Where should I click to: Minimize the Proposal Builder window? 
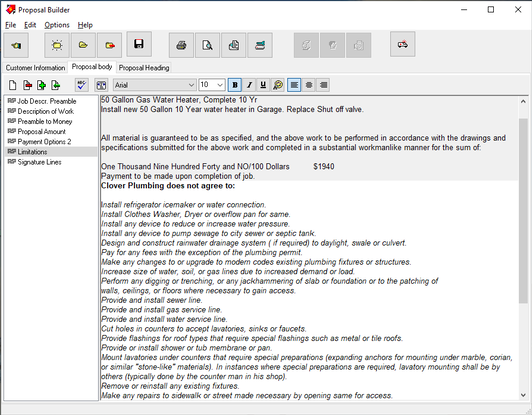pos(464,10)
